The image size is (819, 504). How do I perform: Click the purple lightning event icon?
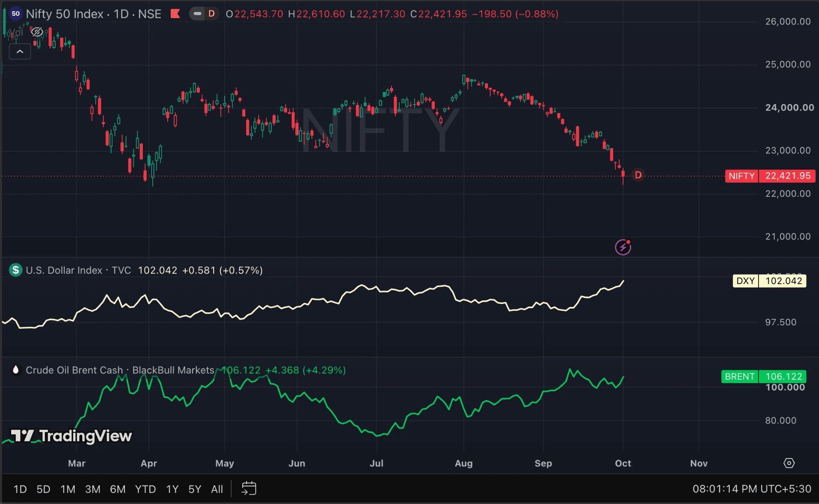point(623,247)
